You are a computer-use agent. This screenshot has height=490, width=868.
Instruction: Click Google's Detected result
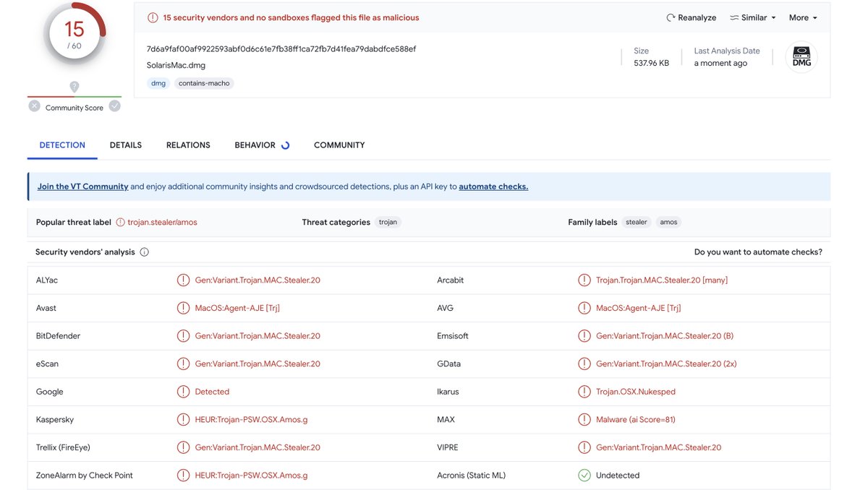212,392
